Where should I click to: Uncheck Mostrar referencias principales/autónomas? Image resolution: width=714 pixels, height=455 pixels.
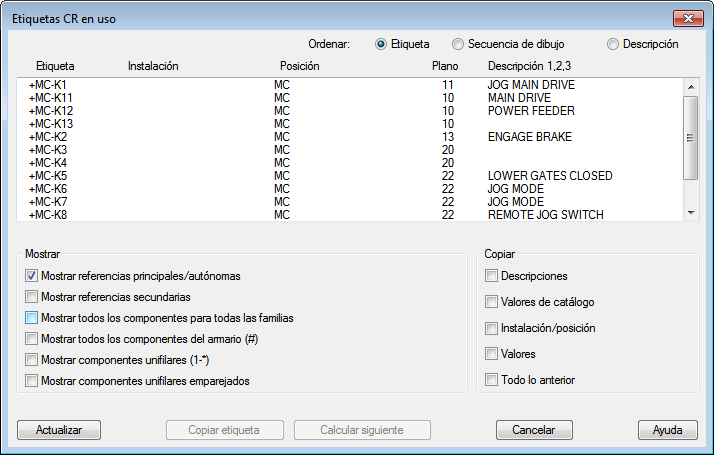[32, 276]
